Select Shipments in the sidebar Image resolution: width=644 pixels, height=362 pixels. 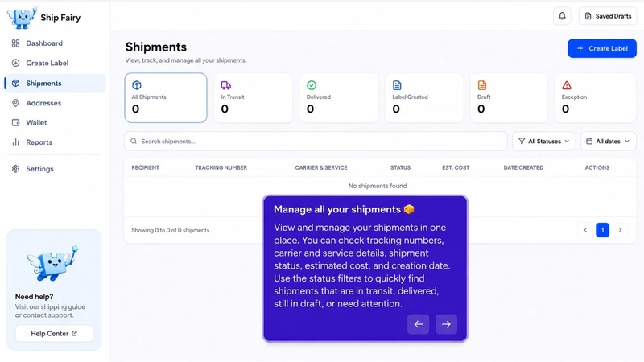[54, 83]
